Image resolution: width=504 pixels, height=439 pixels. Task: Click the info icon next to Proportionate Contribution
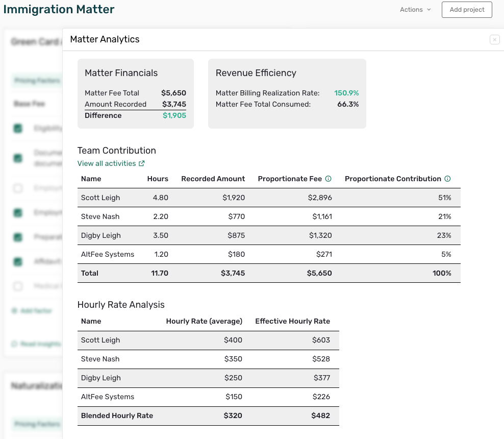coord(447,179)
